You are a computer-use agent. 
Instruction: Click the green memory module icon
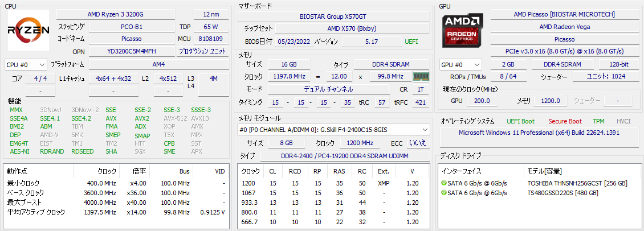pos(421,76)
